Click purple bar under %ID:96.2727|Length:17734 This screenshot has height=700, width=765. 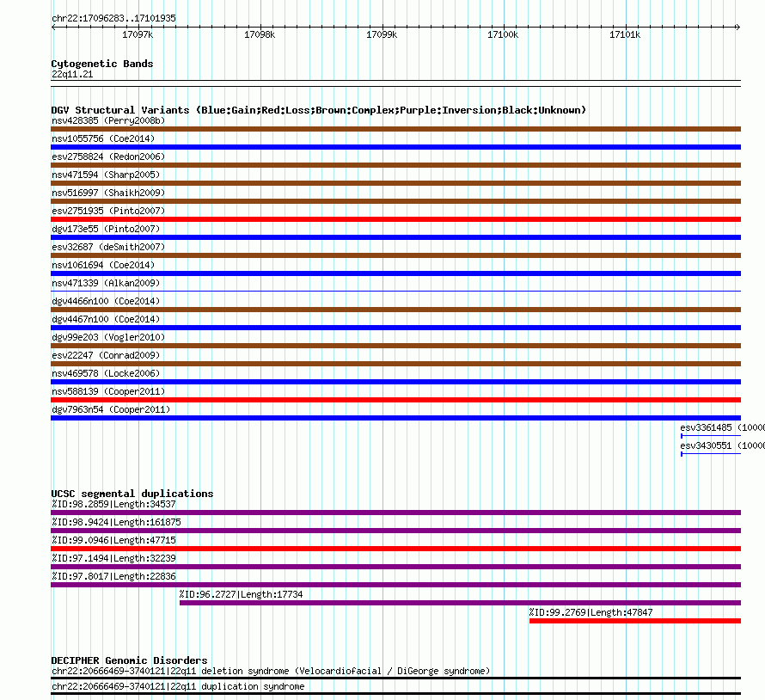coord(460,603)
